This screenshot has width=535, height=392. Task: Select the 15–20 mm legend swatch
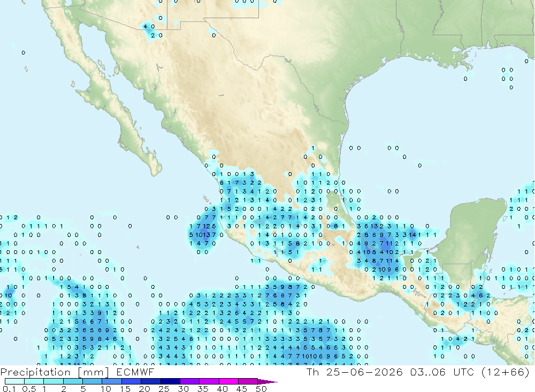pyautogui.click(x=132, y=381)
